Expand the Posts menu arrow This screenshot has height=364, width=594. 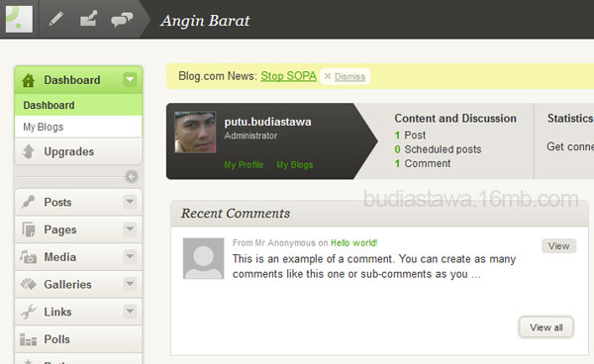click(x=130, y=202)
